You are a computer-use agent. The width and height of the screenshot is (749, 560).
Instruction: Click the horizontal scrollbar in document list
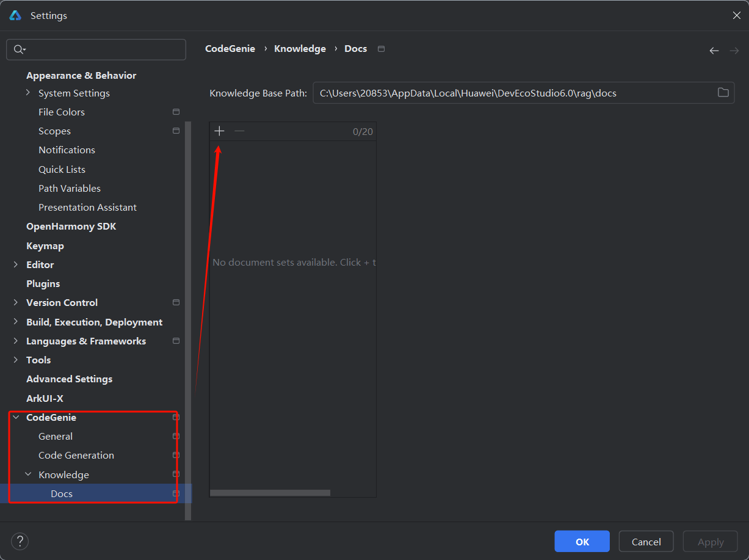pyautogui.click(x=270, y=493)
